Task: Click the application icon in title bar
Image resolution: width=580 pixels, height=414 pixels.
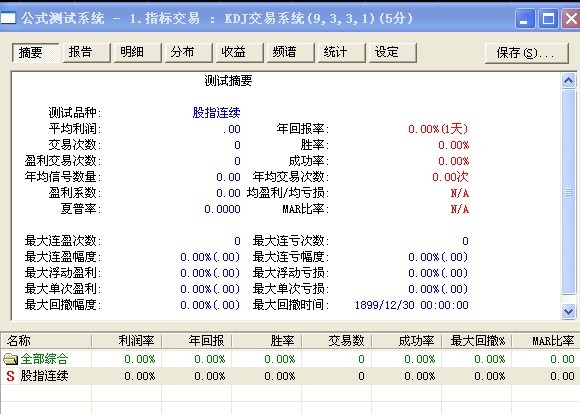Action: click(x=8, y=18)
